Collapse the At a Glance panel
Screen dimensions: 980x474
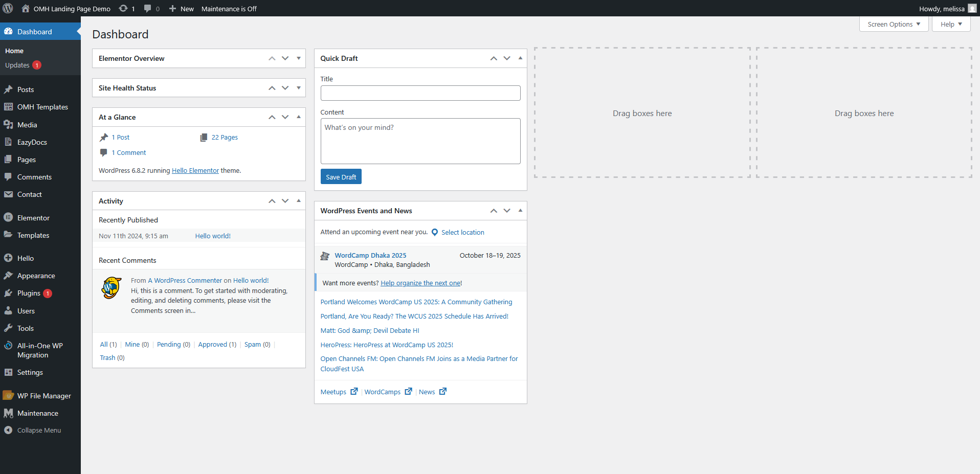click(299, 117)
